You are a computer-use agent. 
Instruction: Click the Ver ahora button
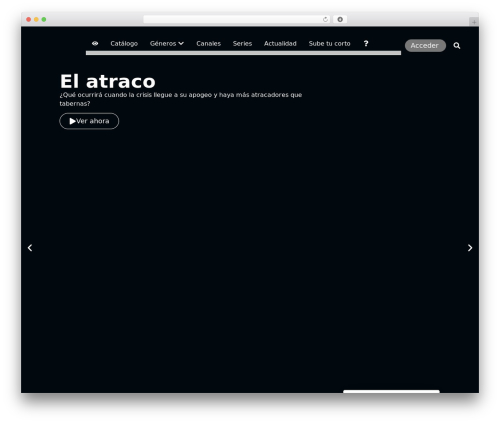click(x=89, y=121)
